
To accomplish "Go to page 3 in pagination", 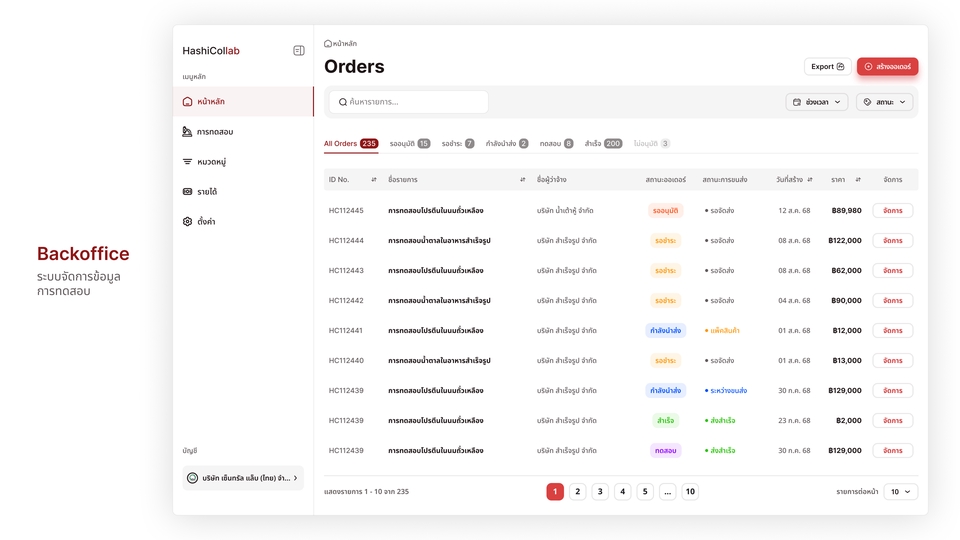I will [600, 492].
